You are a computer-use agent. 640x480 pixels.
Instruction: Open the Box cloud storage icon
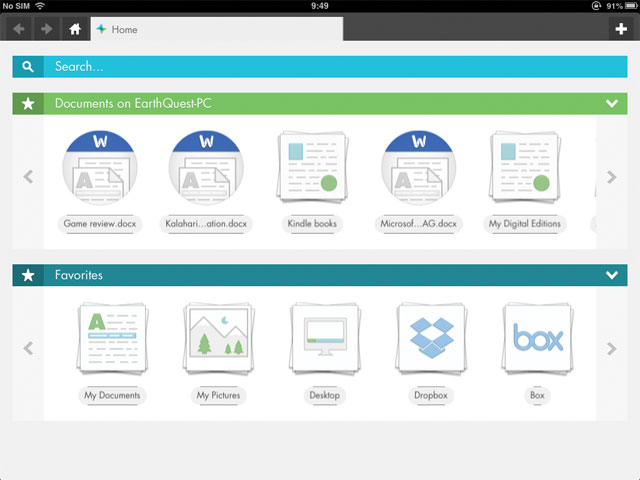point(537,341)
